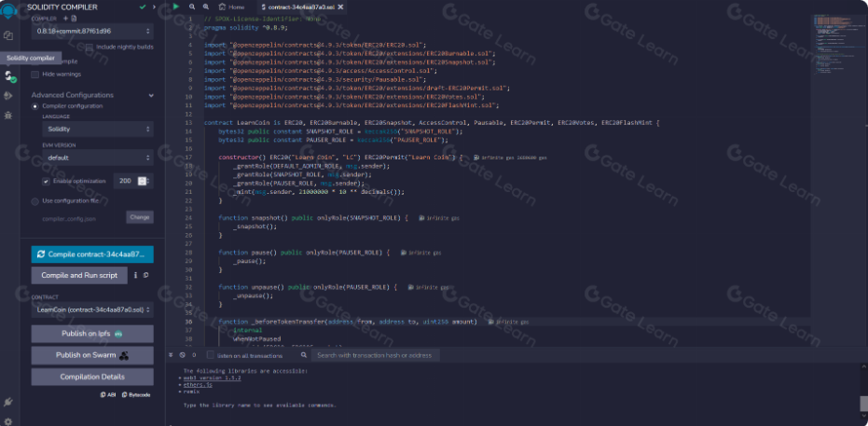Open the Plugin Manager plug icon
This screenshot has height=426, width=868.
[x=8, y=402]
